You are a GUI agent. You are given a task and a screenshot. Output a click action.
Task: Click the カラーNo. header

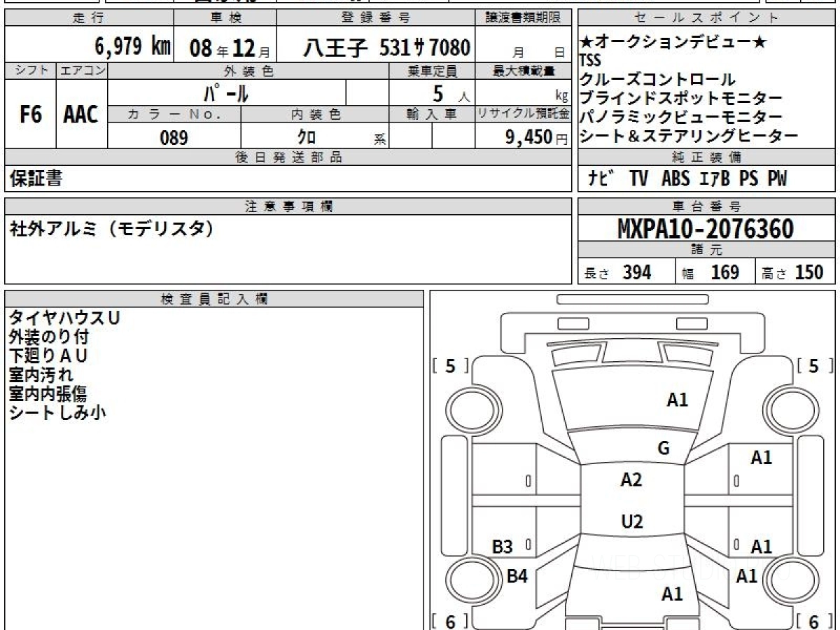point(174,114)
